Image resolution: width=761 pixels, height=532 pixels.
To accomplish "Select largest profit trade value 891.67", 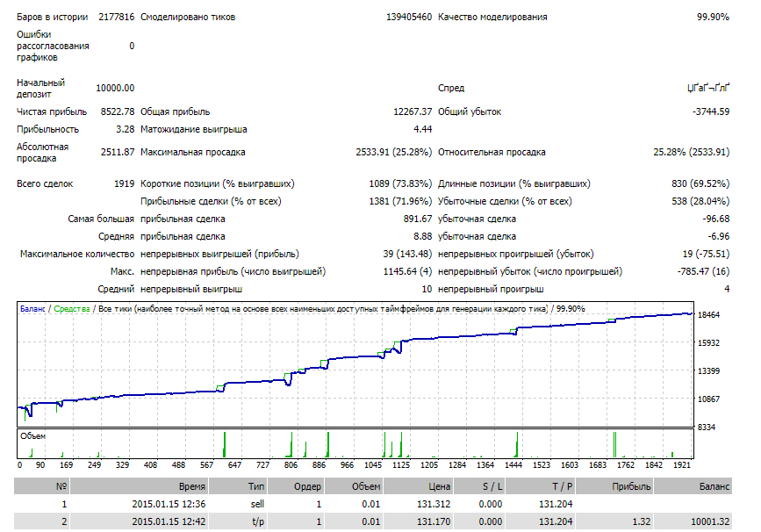I will (418, 219).
